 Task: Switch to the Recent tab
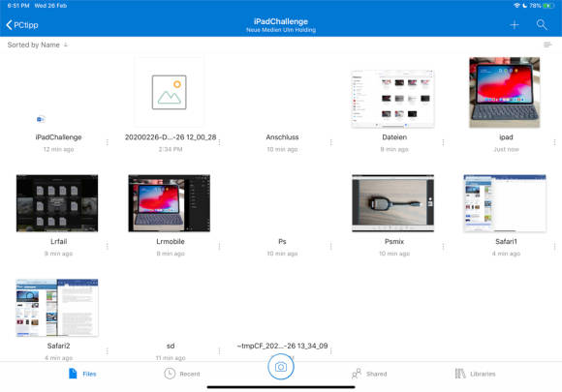point(182,374)
